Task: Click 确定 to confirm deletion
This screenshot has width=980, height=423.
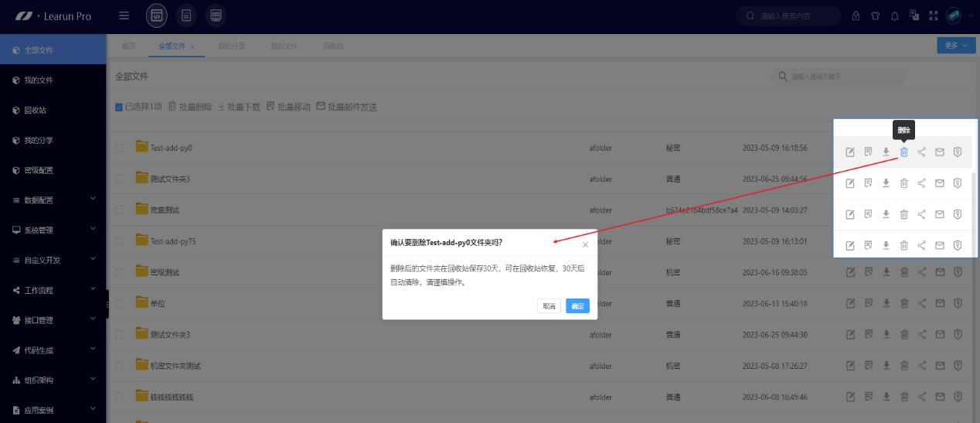Action: point(577,306)
